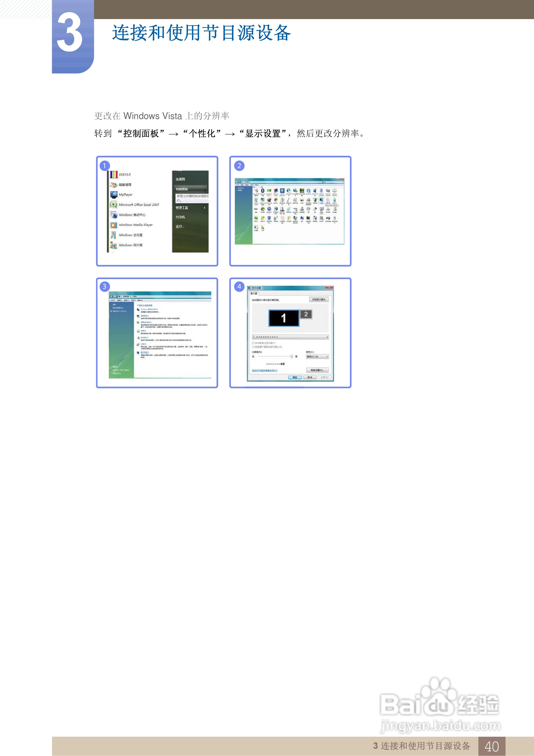This screenshot has width=534, height=756.
Task: Open Windows Media Player icon
Action: coord(113,225)
